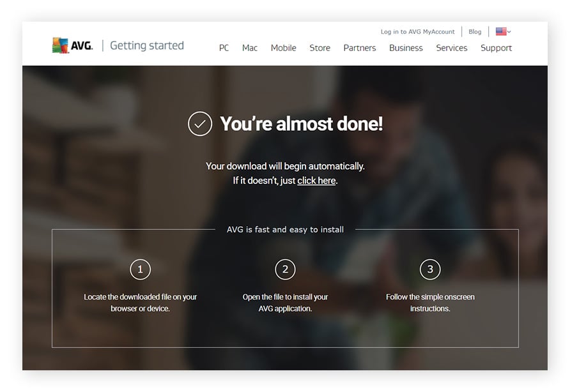Click the 'You're almost done!' heading
570x392 pixels.
tap(302, 123)
